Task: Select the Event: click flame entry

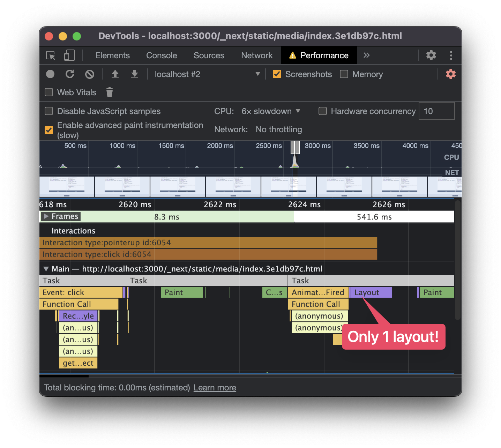Action: pos(81,292)
